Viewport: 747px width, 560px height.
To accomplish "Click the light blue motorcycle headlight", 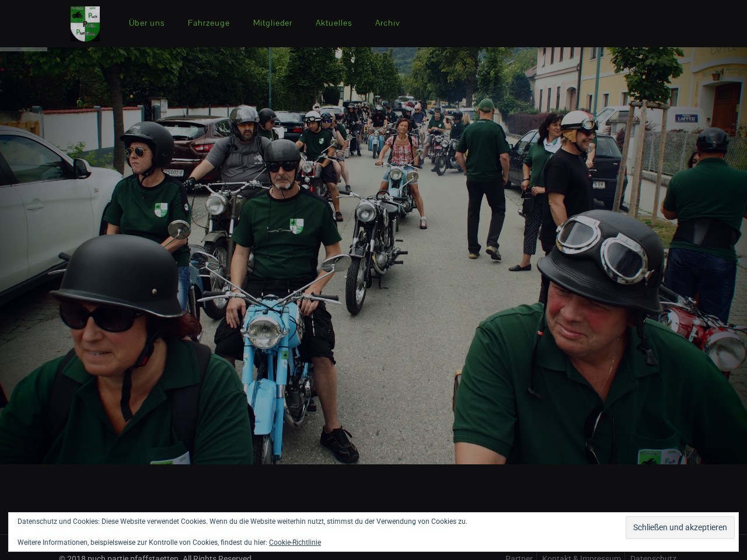I will coord(264,331).
